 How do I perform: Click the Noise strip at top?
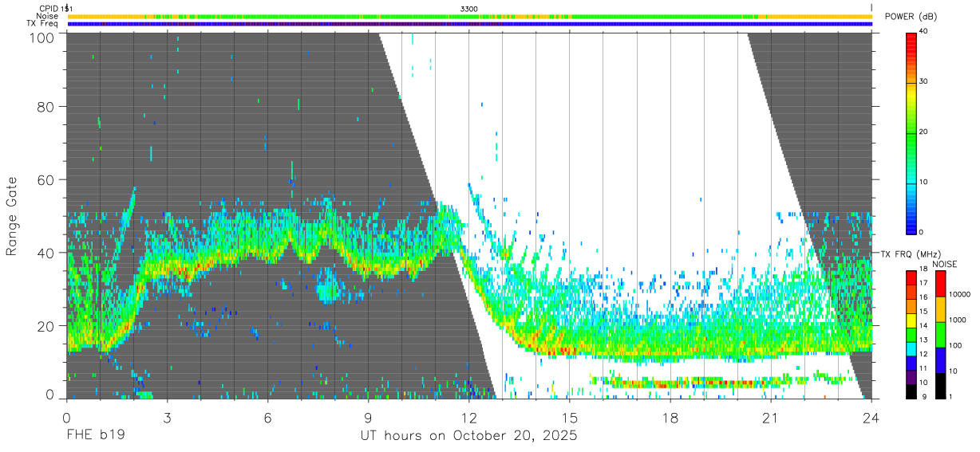(x=470, y=16)
